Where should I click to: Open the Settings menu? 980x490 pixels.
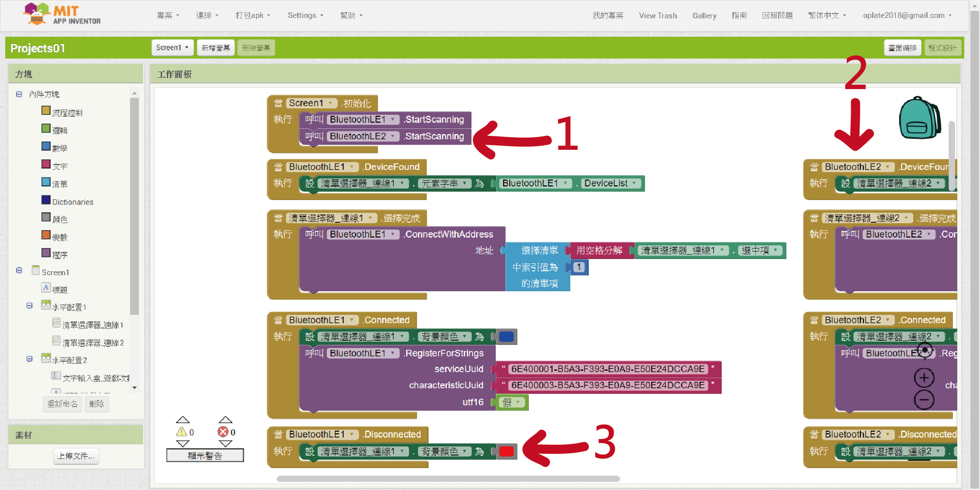[305, 15]
